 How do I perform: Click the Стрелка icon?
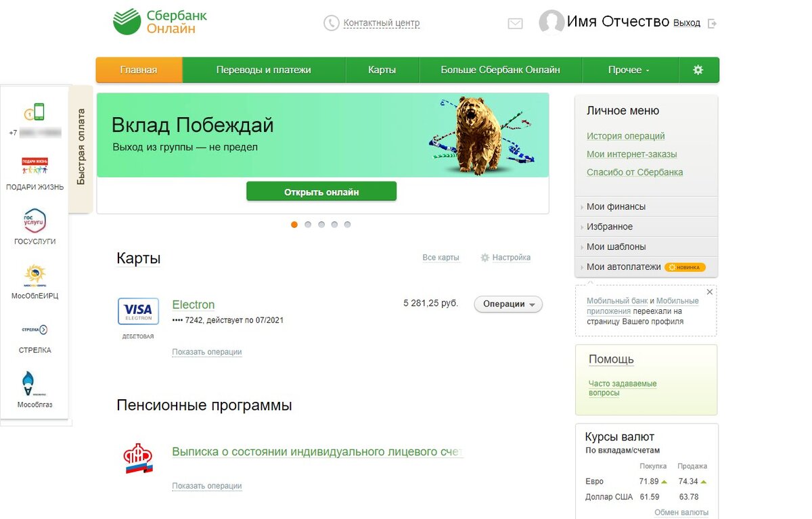coord(35,330)
